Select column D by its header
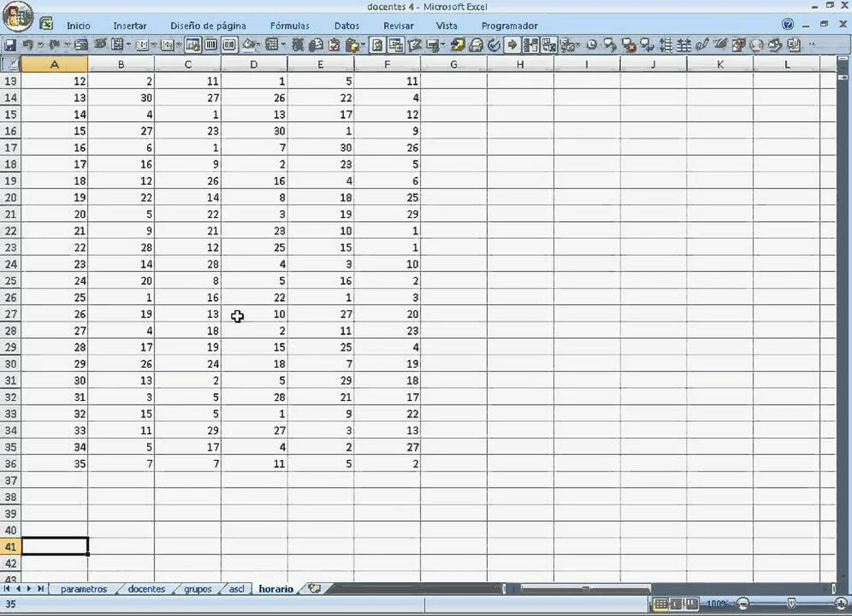The width and height of the screenshot is (852, 616). (x=254, y=65)
